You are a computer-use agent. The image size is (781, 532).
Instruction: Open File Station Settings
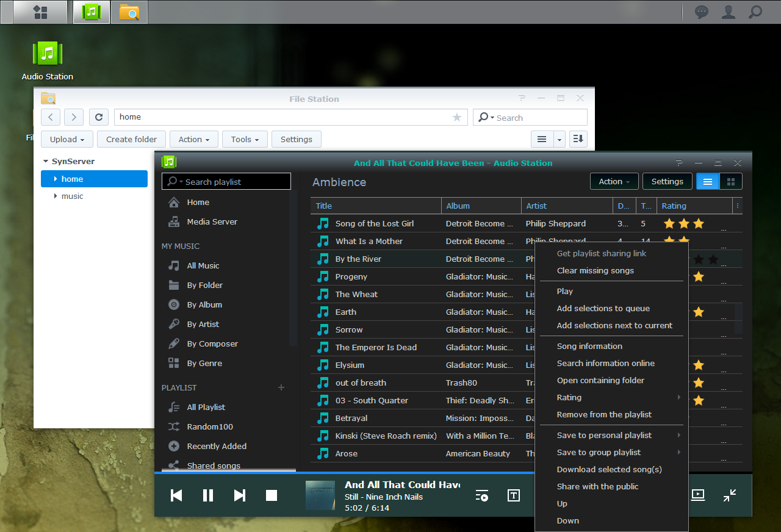pos(297,139)
